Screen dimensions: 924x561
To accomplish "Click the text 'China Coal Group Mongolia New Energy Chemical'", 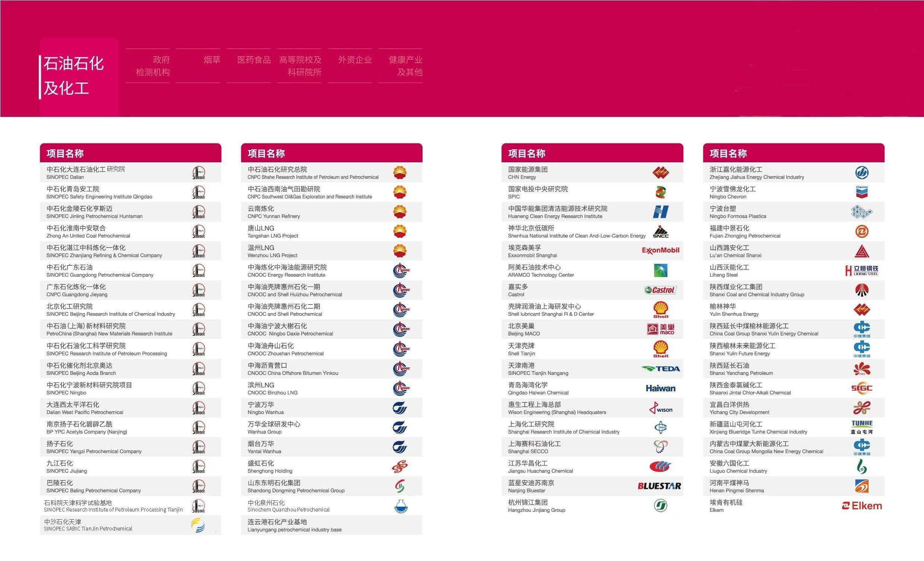I will click(766, 451).
